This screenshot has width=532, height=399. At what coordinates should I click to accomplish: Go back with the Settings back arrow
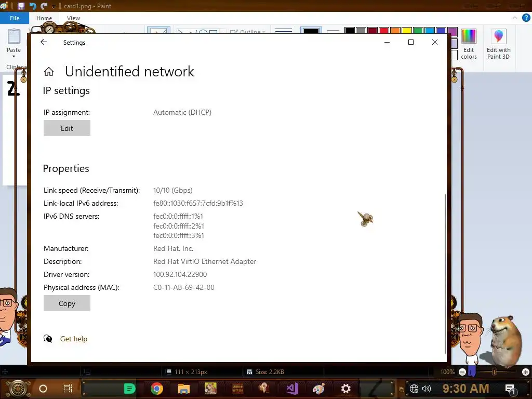[44, 42]
